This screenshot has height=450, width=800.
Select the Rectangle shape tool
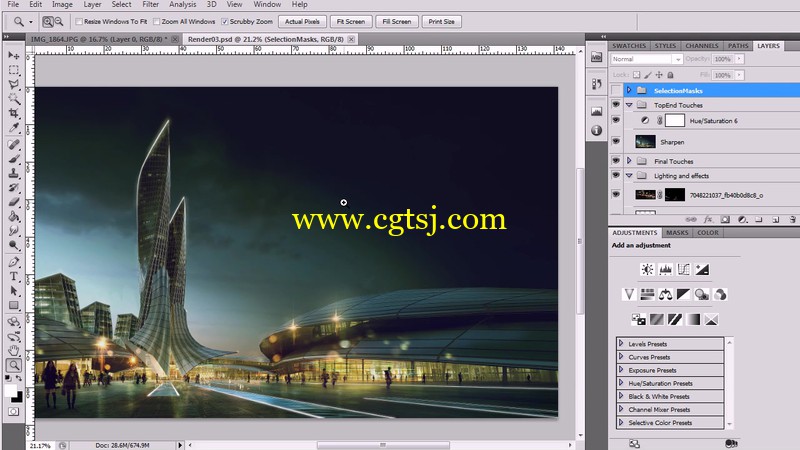tap(14, 306)
